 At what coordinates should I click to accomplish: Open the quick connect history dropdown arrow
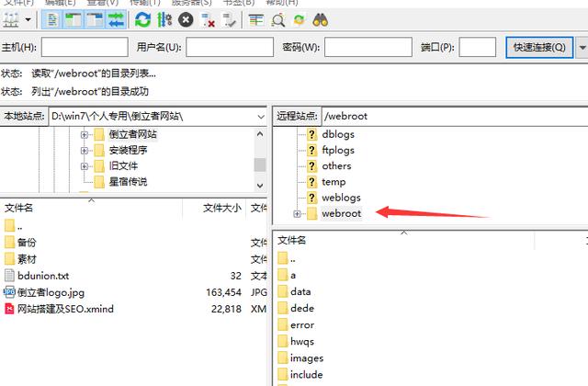(x=582, y=48)
